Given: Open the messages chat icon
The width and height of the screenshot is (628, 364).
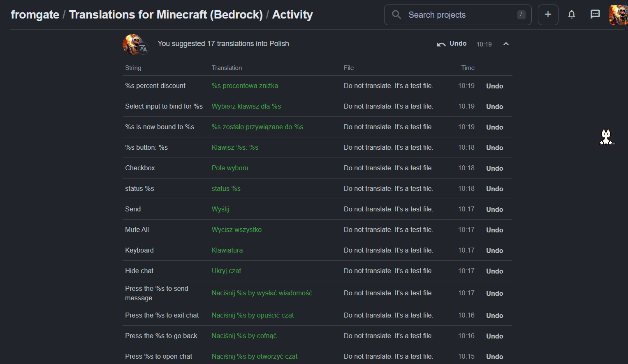Looking at the screenshot, I should (x=595, y=15).
